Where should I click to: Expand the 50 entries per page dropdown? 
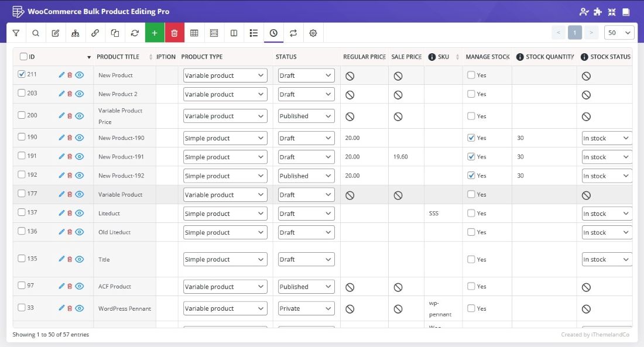[x=619, y=33]
